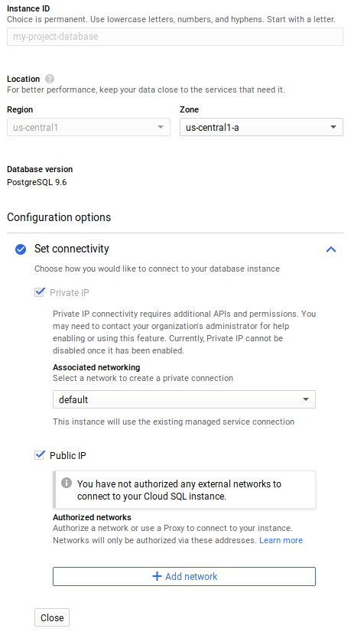Click the Set connectivity section heading
The height and width of the screenshot is (635, 364).
click(x=72, y=249)
